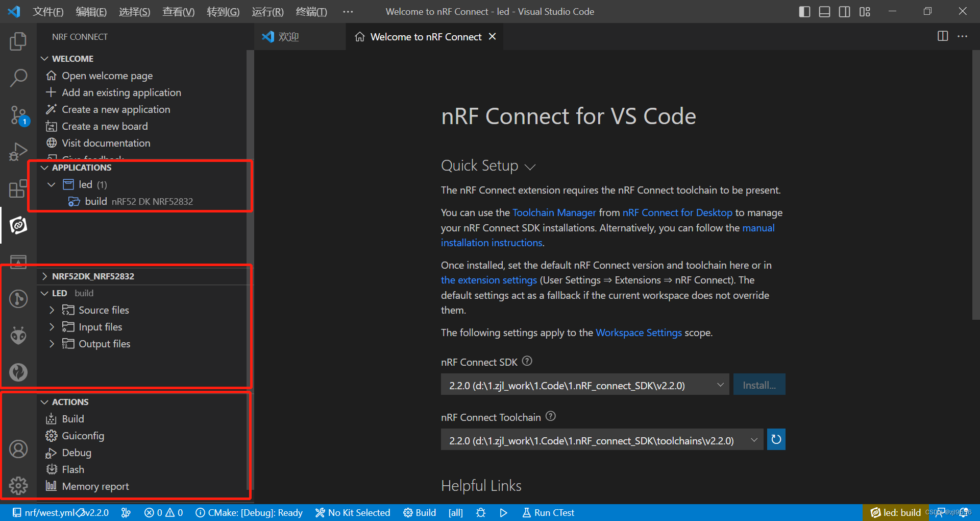Close the Welcome to nRF Connect tab
This screenshot has height=521, width=980.
pos(492,36)
